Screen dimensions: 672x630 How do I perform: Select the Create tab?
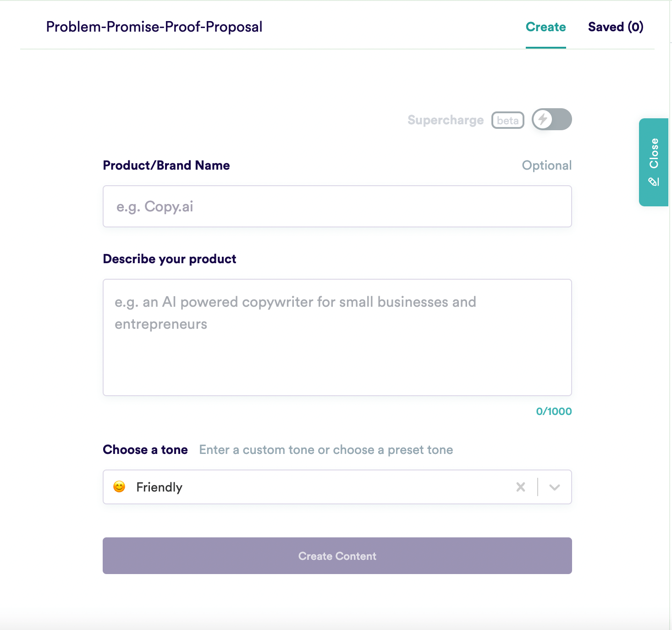click(545, 27)
